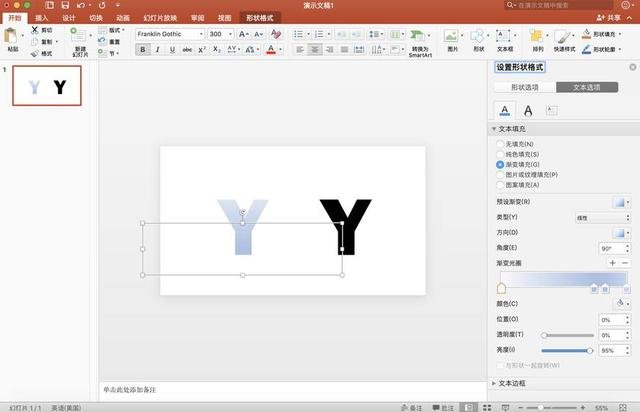Image resolution: width=640 pixels, height=412 pixels.
Task: Click the 转换为 SmartArt icon
Action: [x=420, y=38]
